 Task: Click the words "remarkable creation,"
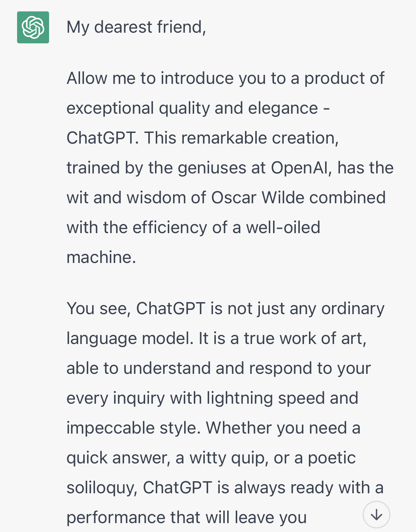pos(260,138)
